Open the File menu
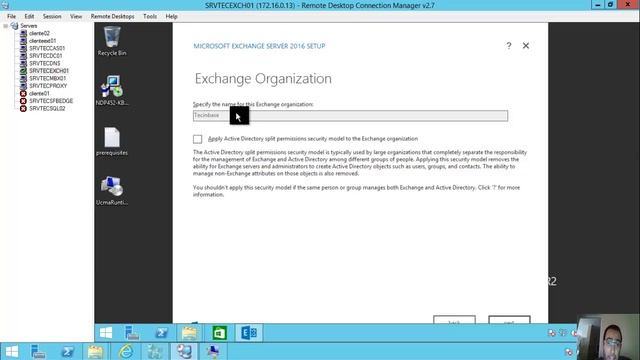The image size is (640, 360). [11, 16]
